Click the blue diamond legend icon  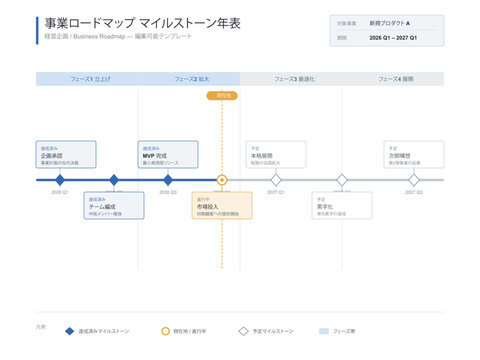point(69,331)
